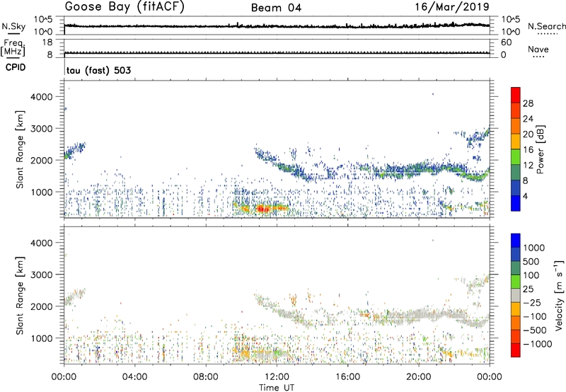Screen dimensions: 566x392
Task: Click the "N.Sky" legend label
Action: point(13,26)
